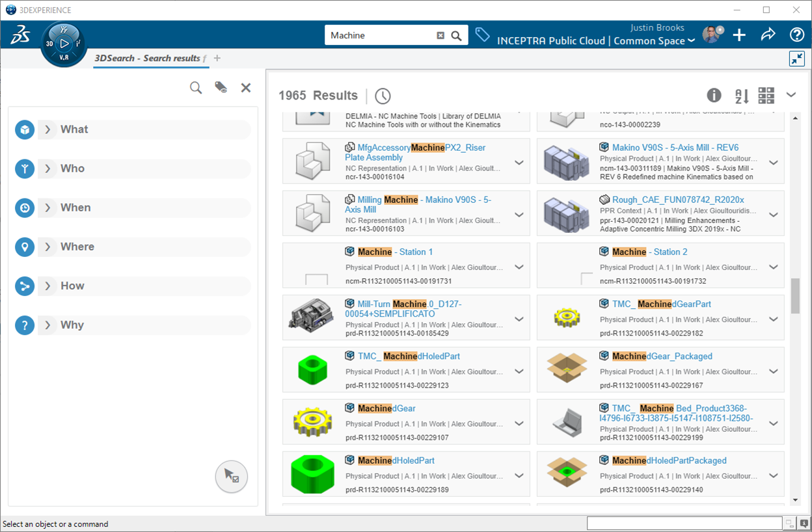The image size is (812, 532).
Task: Click the plus Add icon in header
Action: [739, 35]
